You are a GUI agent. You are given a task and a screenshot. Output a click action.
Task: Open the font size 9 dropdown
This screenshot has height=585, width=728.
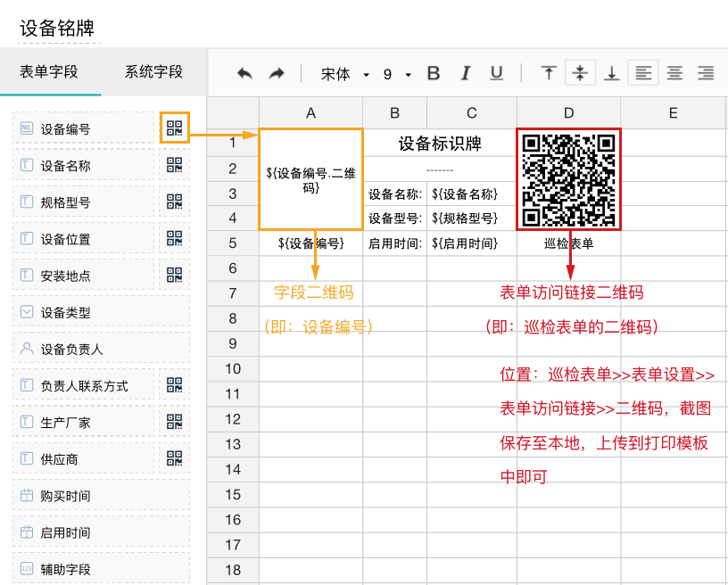tap(397, 74)
